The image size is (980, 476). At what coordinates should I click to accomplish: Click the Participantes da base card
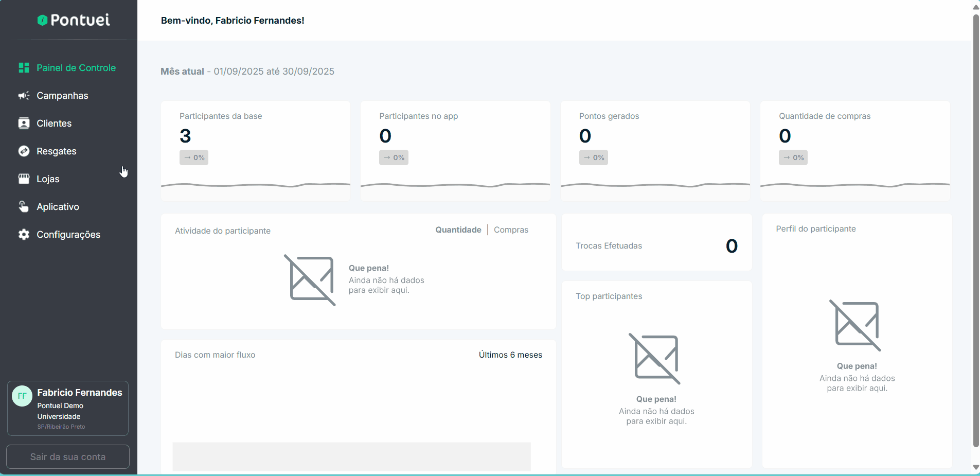pyautogui.click(x=255, y=150)
